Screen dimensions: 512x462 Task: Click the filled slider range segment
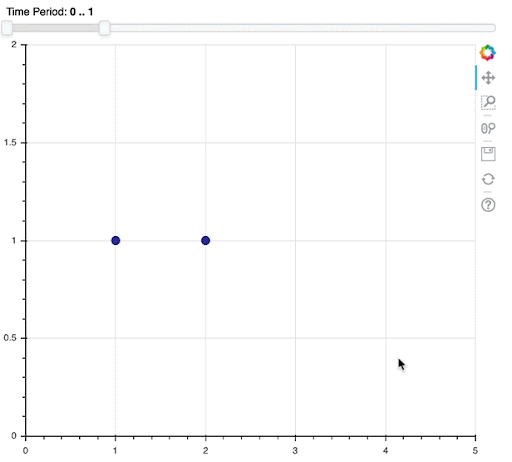click(56, 28)
